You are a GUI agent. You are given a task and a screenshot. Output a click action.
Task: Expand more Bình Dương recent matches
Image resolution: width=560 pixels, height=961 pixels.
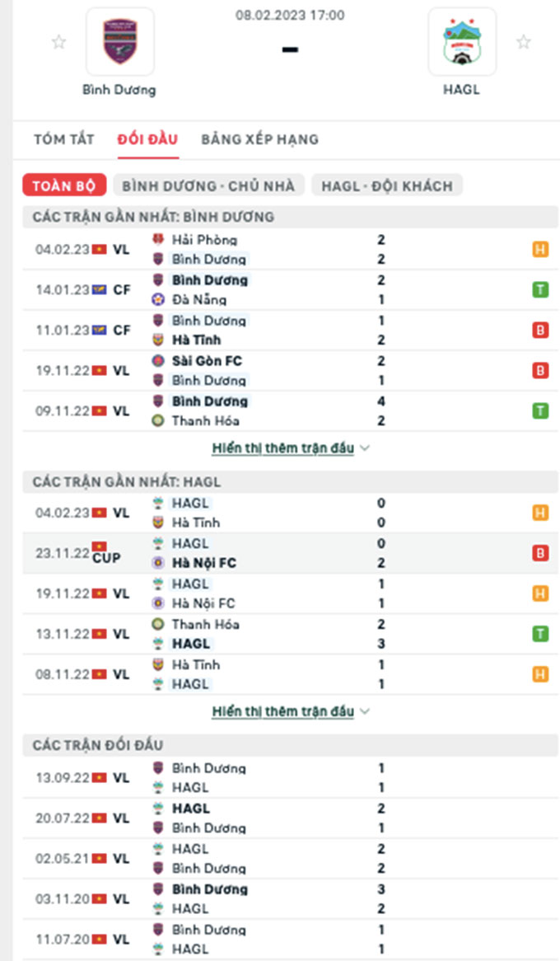point(283,448)
